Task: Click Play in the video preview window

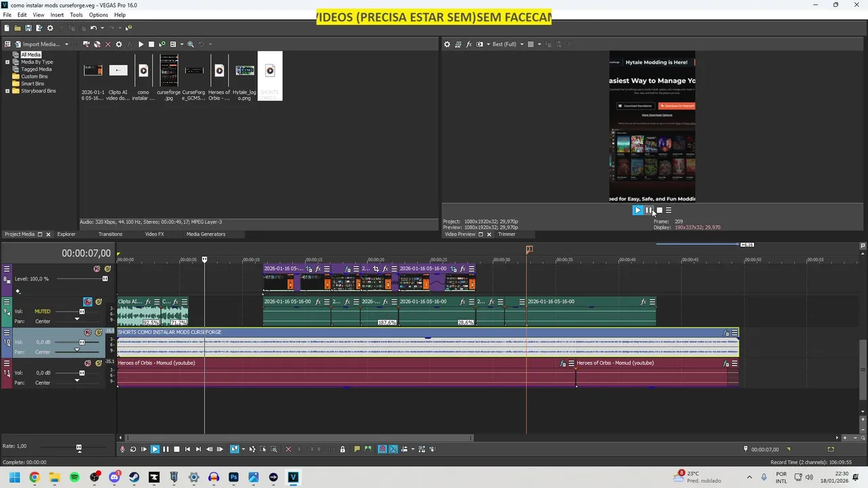Action: point(637,210)
